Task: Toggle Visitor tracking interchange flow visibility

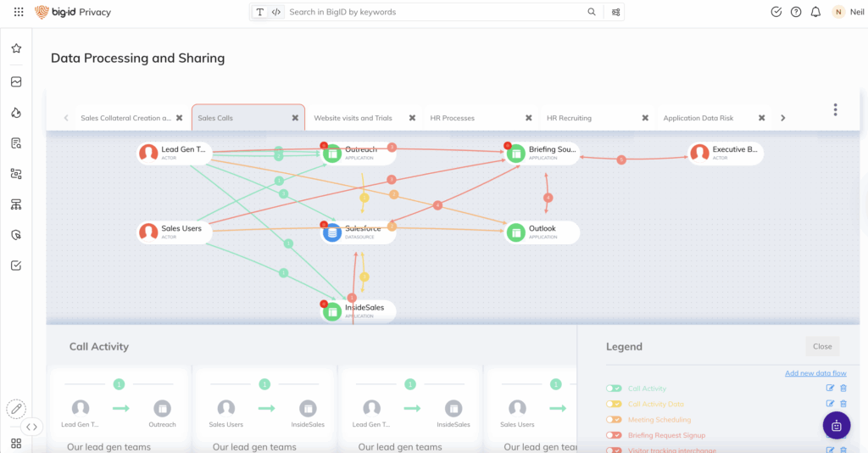Action: pyautogui.click(x=614, y=450)
